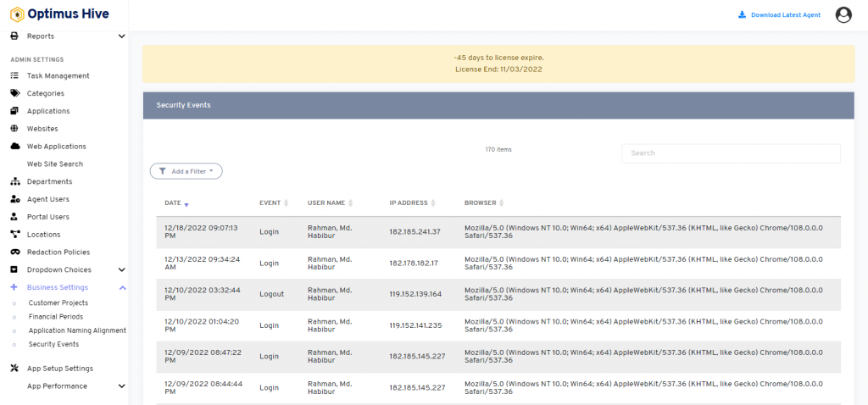
Task: Open Web Site Search in sidebar
Action: [55, 164]
